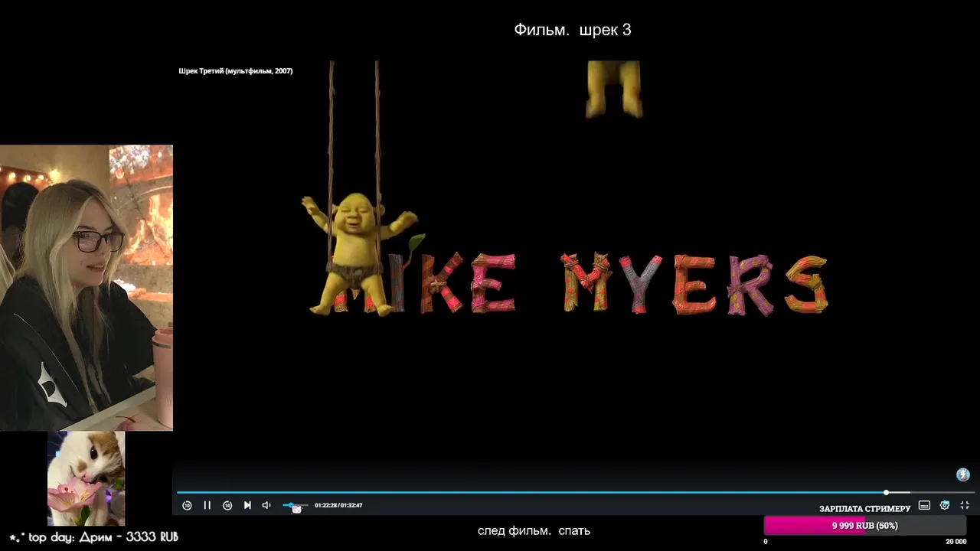Image resolution: width=980 pixels, height=551 pixels.
Task: Click the time counter 01:22:28 / 01:32:47
Action: 338,505
